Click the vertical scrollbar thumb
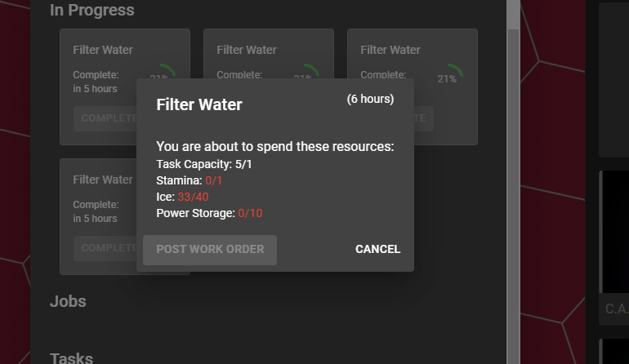The image size is (629, 364). pyautogui.click(x=513, y=15)
